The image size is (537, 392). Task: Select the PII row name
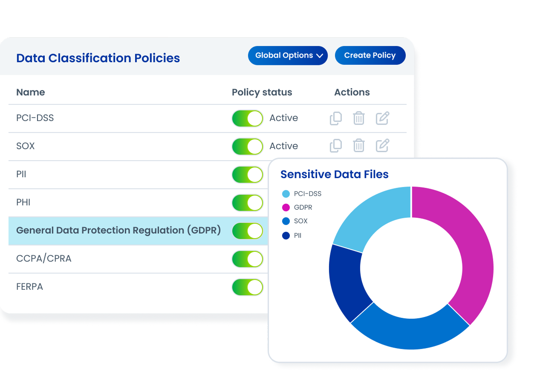(21, 174)
